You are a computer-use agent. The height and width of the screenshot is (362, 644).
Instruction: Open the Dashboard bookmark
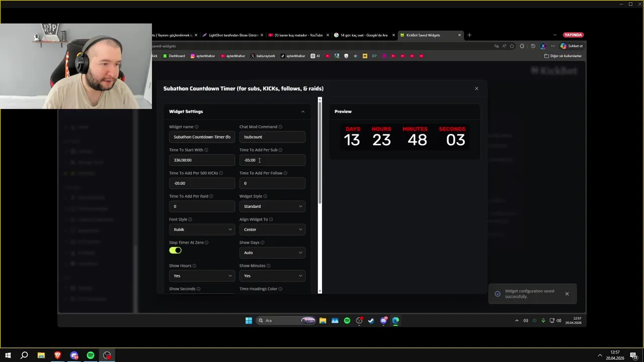[174, 56]
